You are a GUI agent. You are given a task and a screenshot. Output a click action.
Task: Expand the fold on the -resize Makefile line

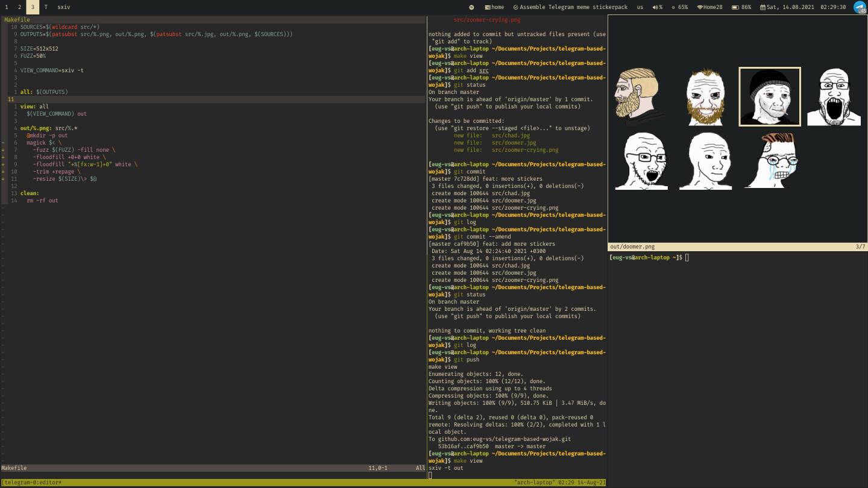4,178
